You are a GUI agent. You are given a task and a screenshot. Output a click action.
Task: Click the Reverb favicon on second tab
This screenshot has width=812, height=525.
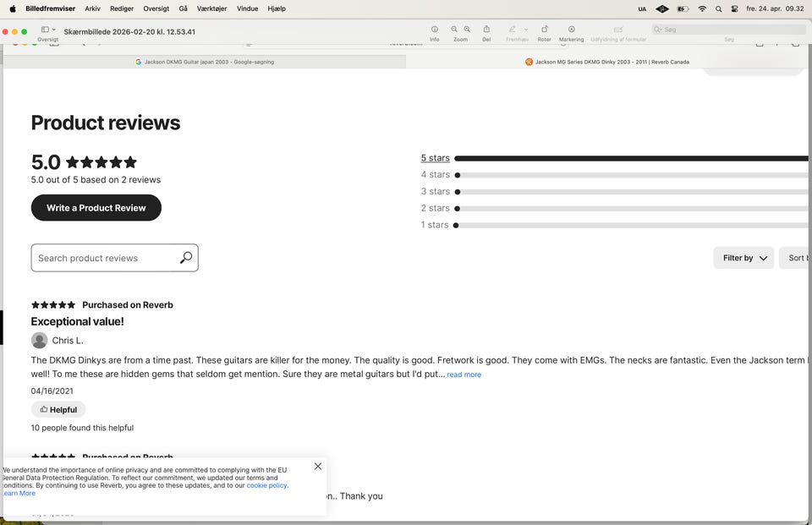[529, 62]
